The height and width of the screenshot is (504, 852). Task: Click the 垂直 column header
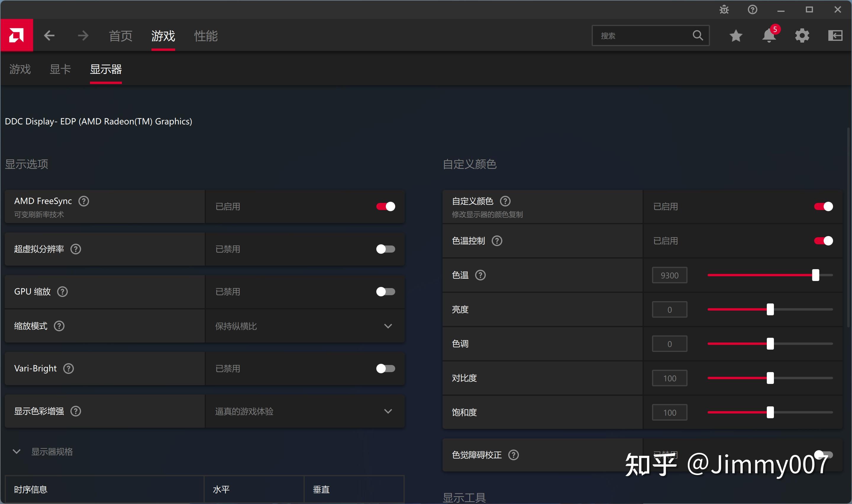354,490
